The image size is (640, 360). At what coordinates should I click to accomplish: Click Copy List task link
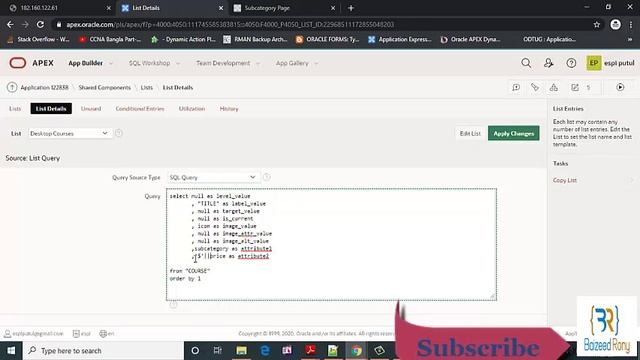565,180
